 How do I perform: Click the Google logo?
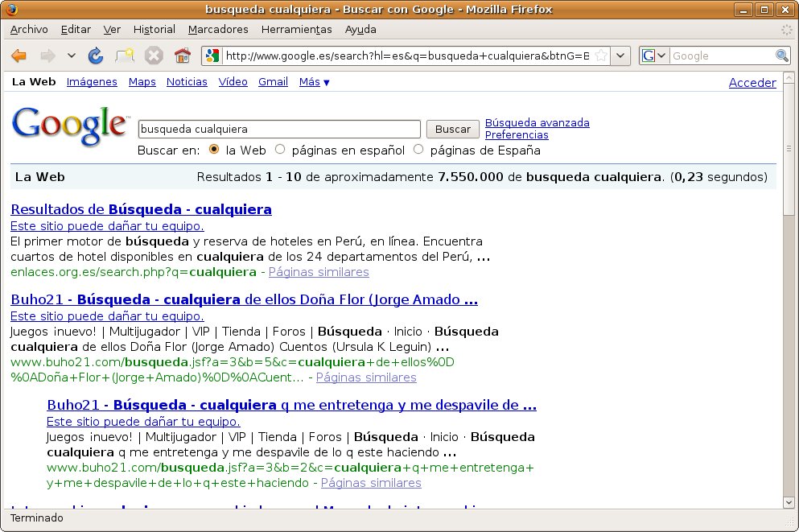pos(69,126)
